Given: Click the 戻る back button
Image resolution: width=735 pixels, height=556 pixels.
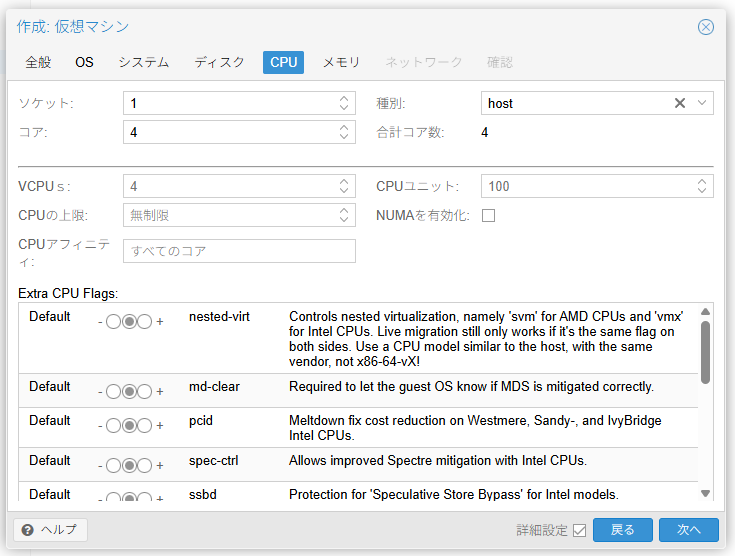Looking at the screenshot, I should coord(622,530).
